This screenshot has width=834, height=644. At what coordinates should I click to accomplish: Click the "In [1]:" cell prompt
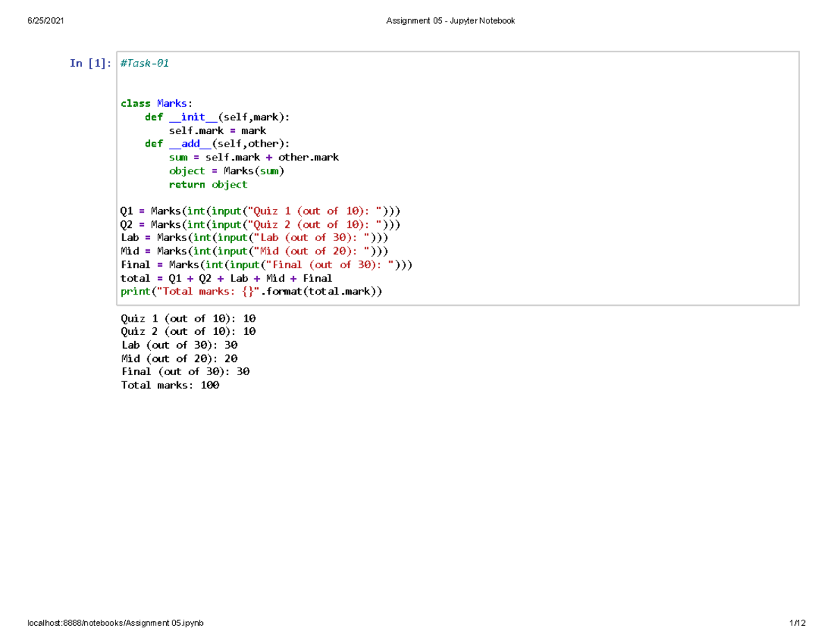coord(90,63)
